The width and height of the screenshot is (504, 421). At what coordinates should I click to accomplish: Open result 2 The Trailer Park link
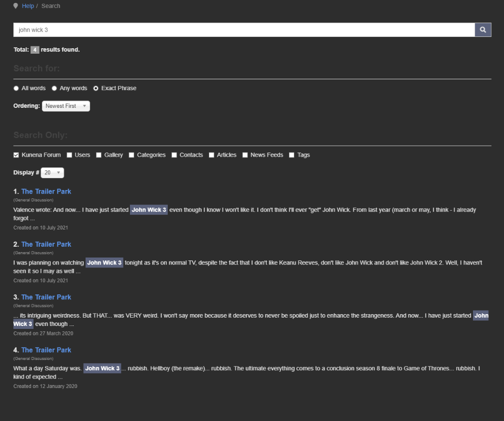tap(46, 244)
